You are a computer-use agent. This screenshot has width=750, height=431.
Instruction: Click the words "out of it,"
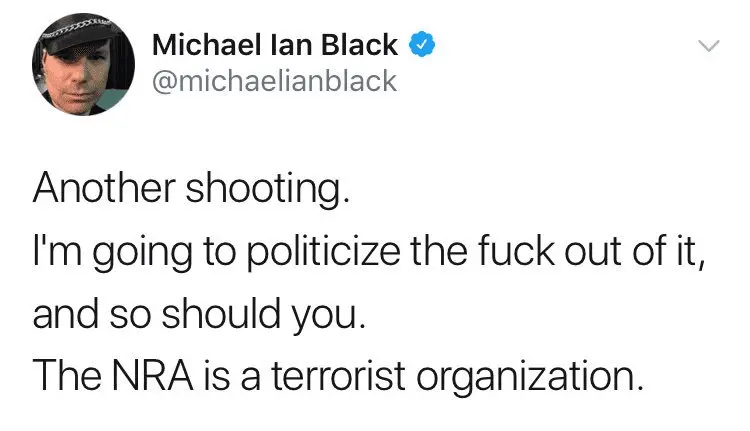(x=635, y=252)
